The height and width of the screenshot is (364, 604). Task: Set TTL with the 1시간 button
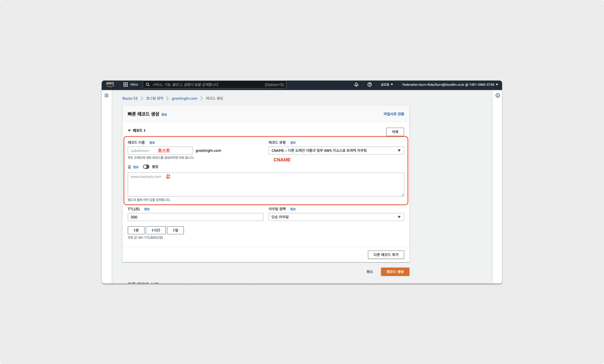tap(156, 230)
